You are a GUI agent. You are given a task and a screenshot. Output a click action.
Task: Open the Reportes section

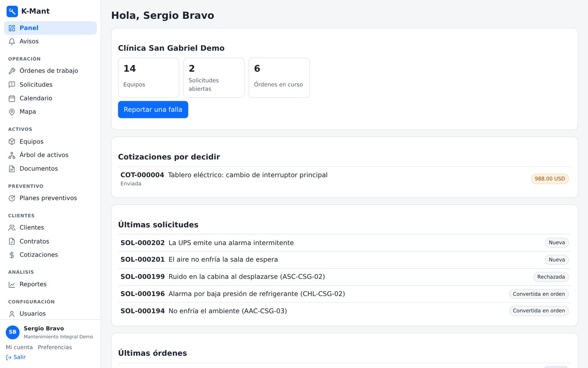click(50, 284)
